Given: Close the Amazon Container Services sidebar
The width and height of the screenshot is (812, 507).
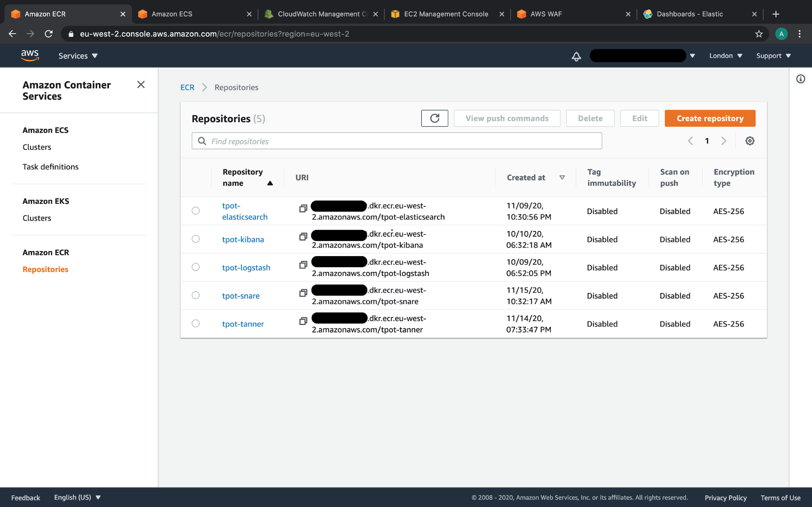Looking at the screenshot, I should (x=141, y=84).
